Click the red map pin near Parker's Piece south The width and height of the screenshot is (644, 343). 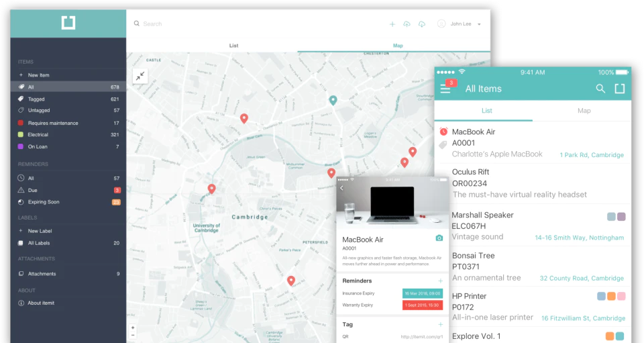[290, 281]
